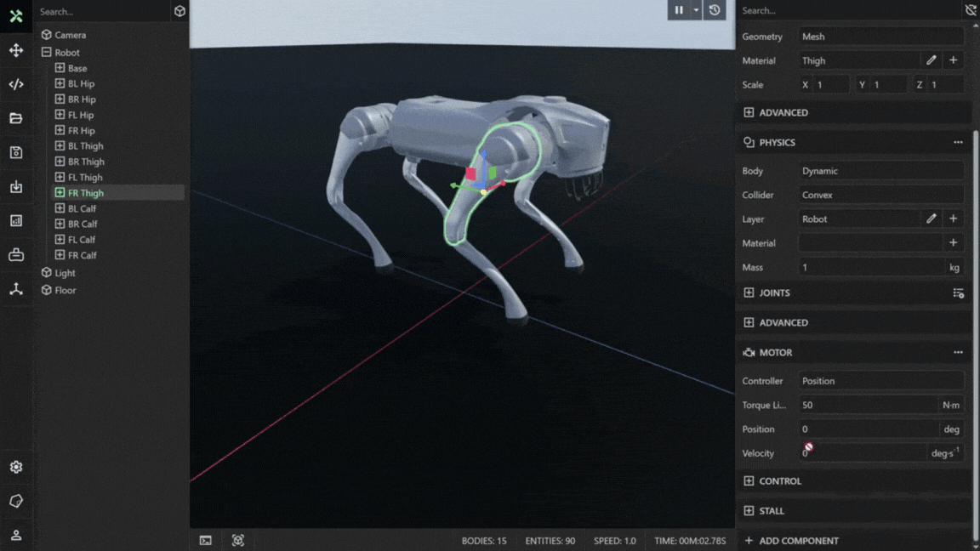The width and height of the screenshot is (980, 551).
Task: Collapse the Robot tree node
Action: (47, 53)
